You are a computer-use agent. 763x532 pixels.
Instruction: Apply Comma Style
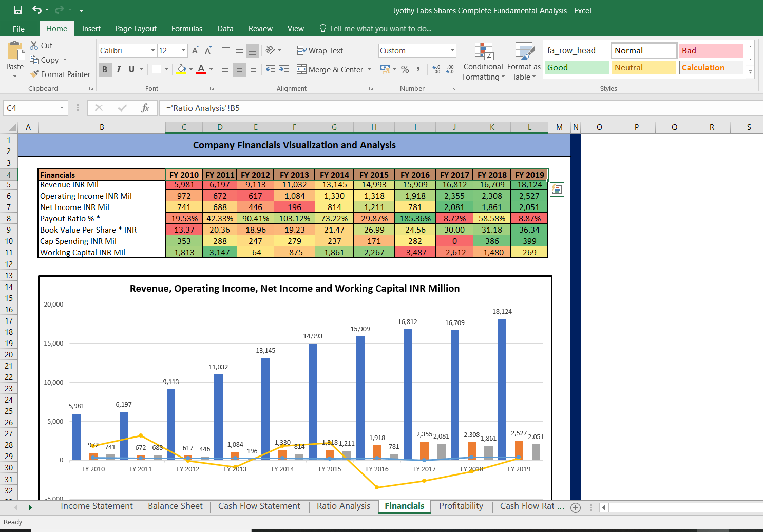[418, 69]
